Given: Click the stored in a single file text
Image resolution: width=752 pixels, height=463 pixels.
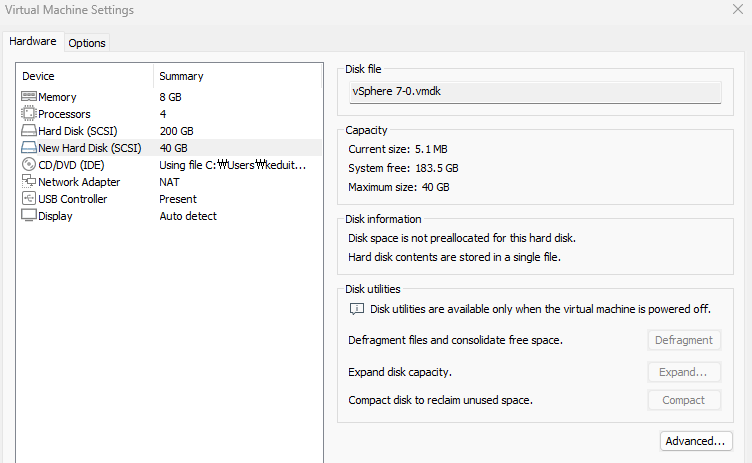Looking at the screenshot, I should [454, 257].
